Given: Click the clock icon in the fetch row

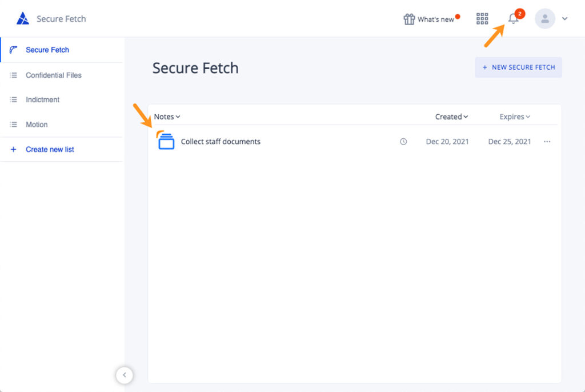Looking at the screenshot, I should pyautogui.click(x=403, y=142).
